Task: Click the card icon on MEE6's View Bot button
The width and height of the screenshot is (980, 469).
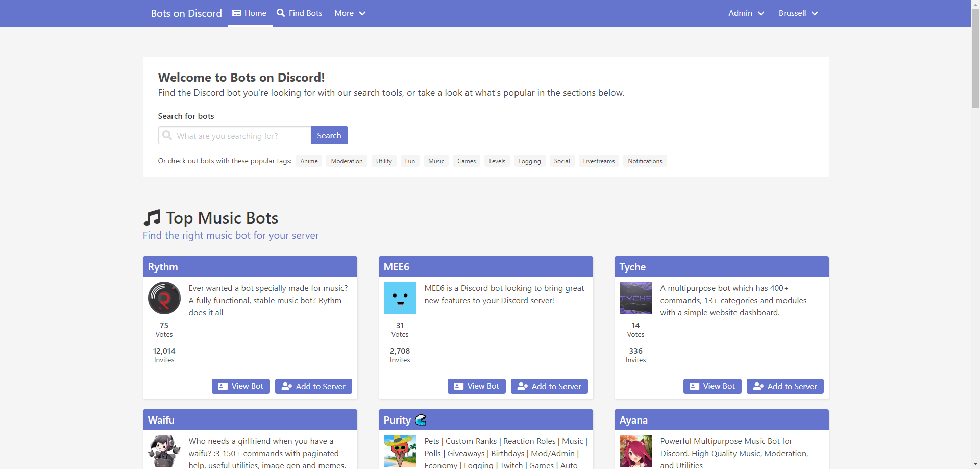Action: 459,386
